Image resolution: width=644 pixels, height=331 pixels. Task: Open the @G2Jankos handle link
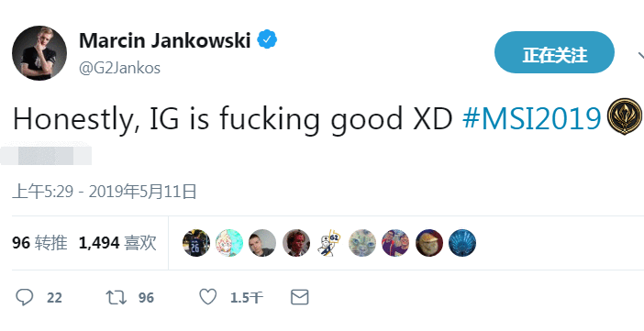[119, 68]
